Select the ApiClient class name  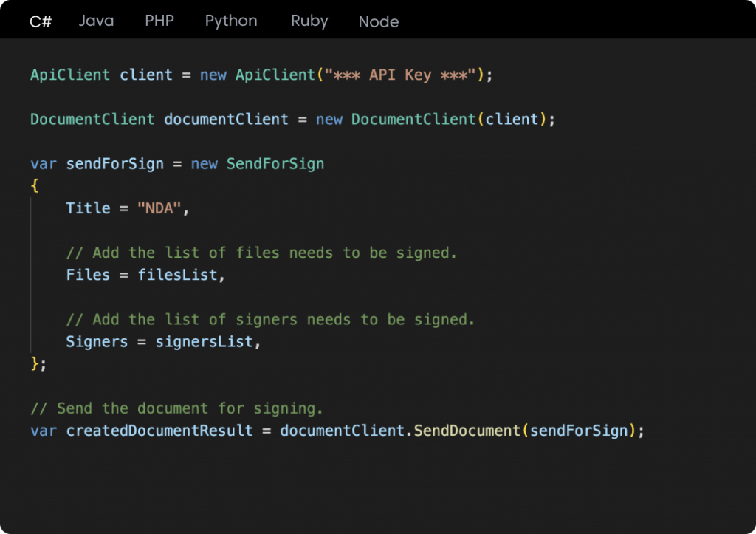tap(69, 75)
